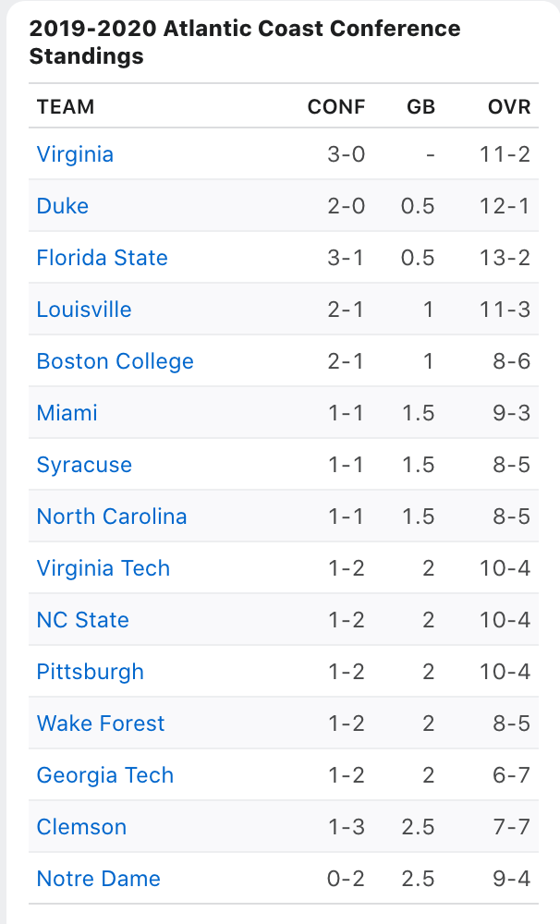The width and height of the screenshot is (560, 924).
Task: Open the Virginia Tech link
Action: click(x=103, y=568)
